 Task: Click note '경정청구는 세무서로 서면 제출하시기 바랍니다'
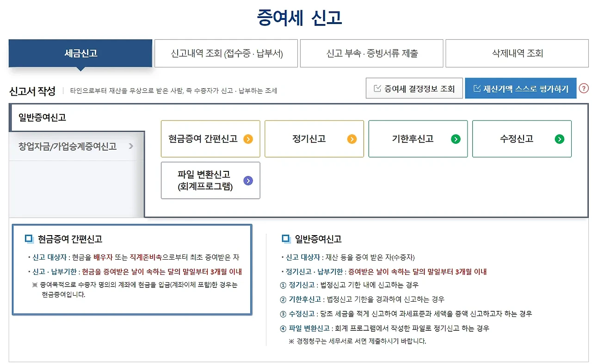click(x=357, y=341)
